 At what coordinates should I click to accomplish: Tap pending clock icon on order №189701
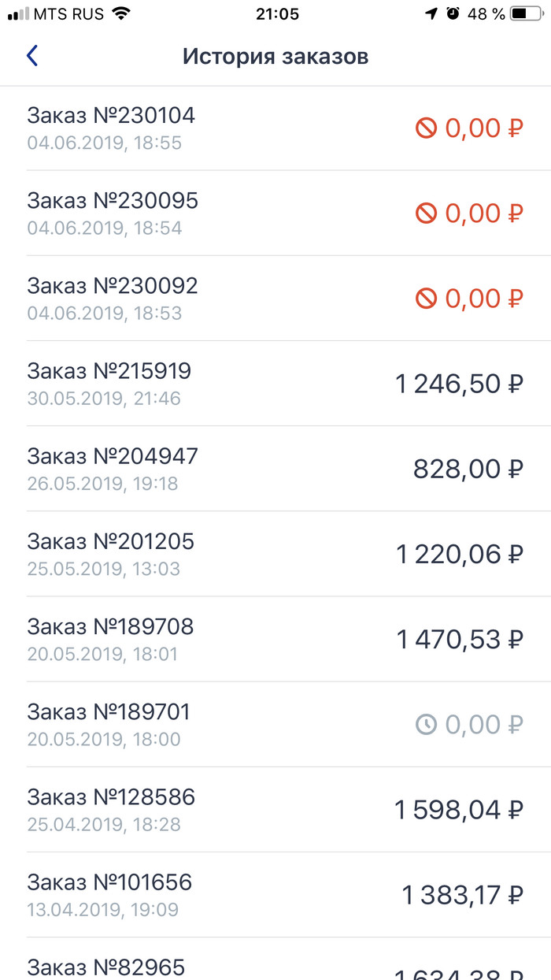(x=426, y=724)
